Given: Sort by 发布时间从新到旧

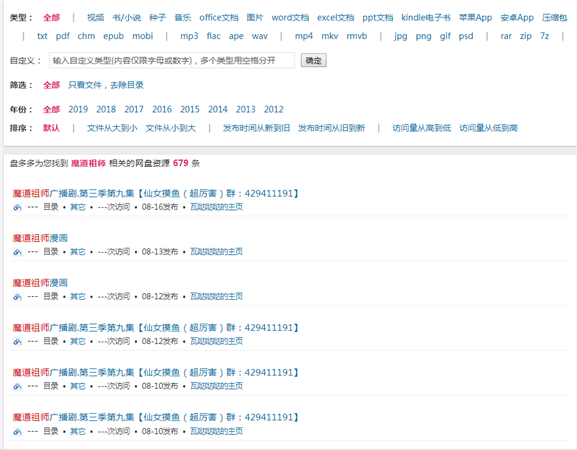Looking at the screenshot, I should point(256,128).
